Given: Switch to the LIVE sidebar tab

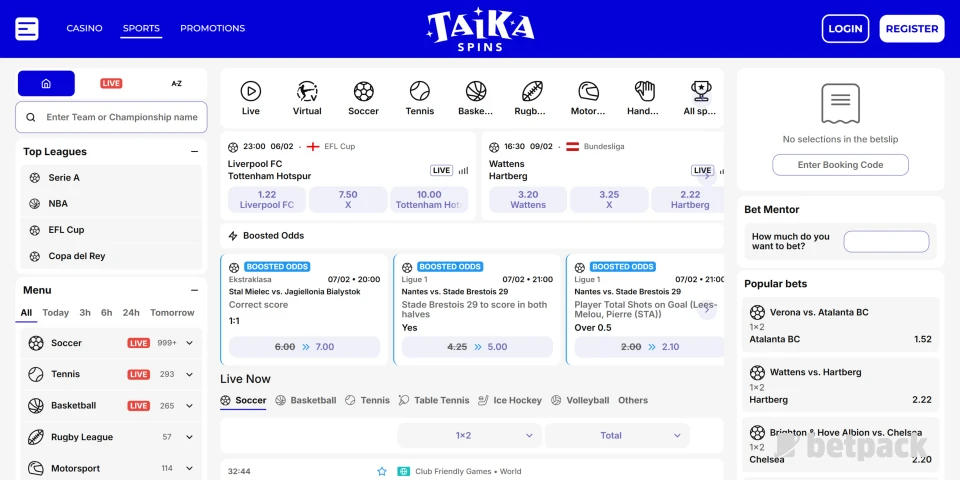Looking at the screenshot, I should pyautogui.click(x=111, y=83).
